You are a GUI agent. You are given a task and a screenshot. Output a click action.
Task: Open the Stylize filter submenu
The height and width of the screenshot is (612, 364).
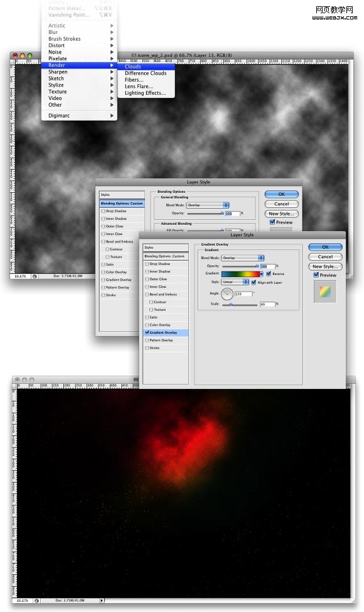79,85
